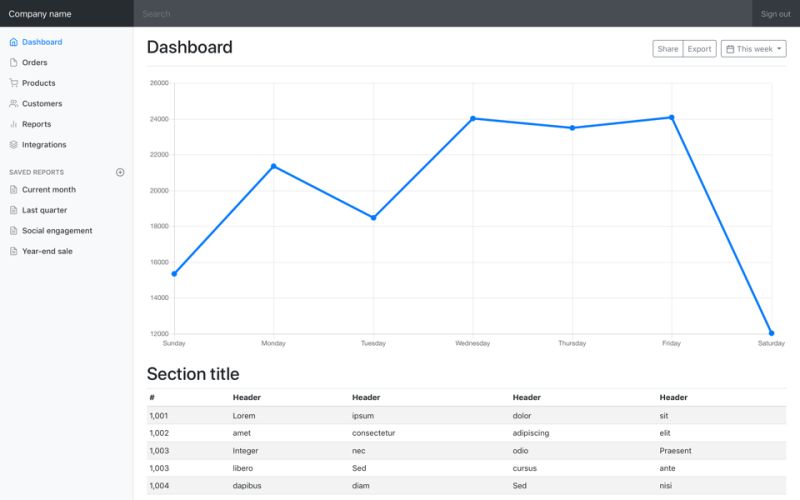800x500 pixels.
Task: Add a saved report with plus icon
Action: [120, 172]
